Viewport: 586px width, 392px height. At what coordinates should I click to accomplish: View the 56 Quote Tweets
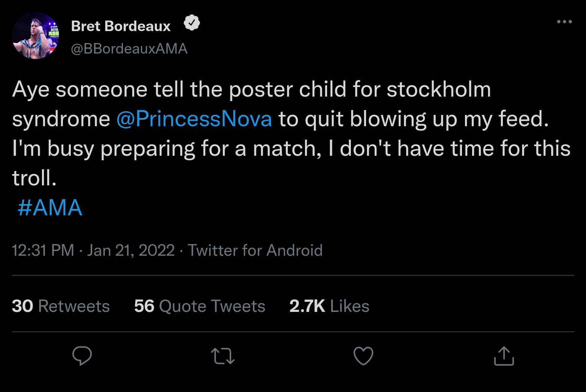[x=200, y=306]
